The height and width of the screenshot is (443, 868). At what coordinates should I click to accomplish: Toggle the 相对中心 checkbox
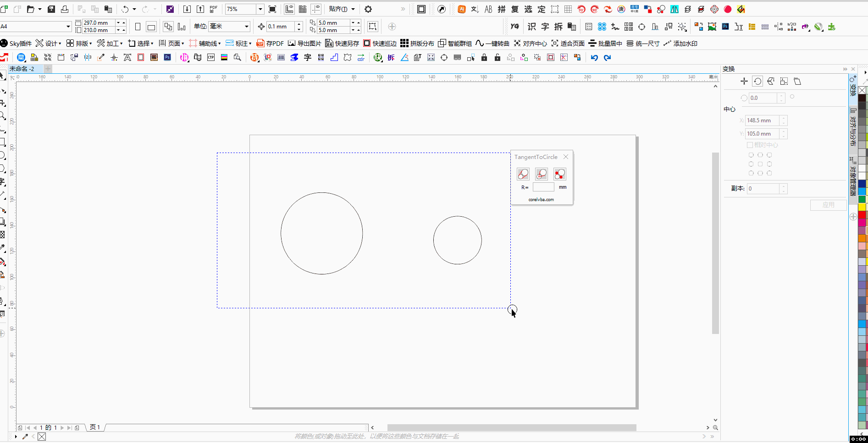coord(750,145)
